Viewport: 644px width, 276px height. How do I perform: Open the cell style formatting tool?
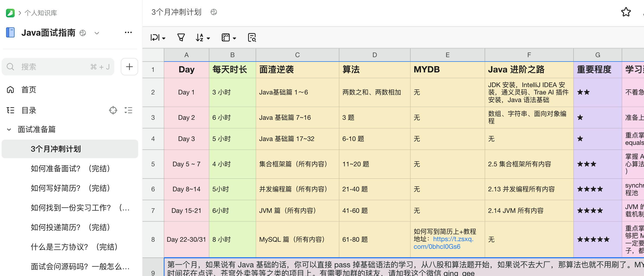click(225, 37)
